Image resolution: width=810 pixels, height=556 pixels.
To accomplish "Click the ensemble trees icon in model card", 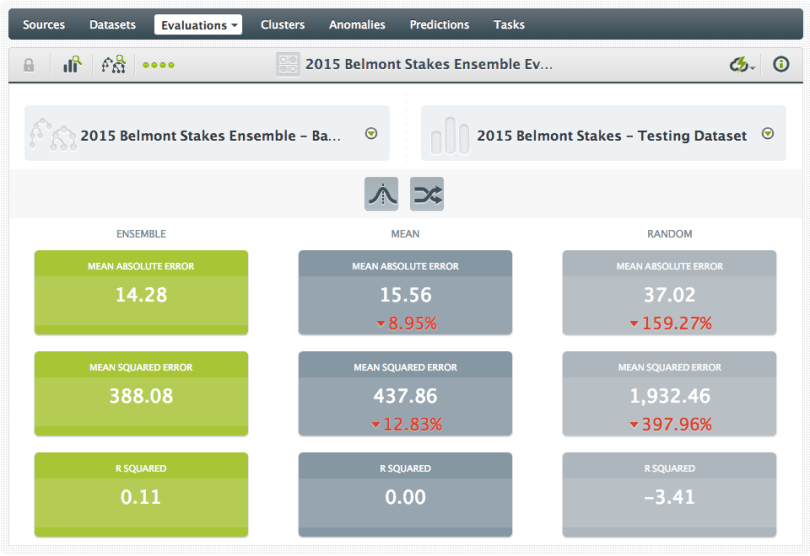I will click(52, 134).
